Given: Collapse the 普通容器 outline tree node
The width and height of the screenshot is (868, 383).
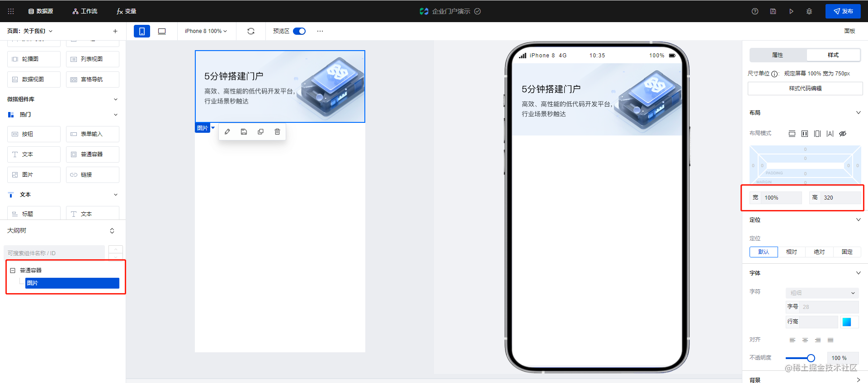Looking at the screenshot, I should tap(13, 271).
